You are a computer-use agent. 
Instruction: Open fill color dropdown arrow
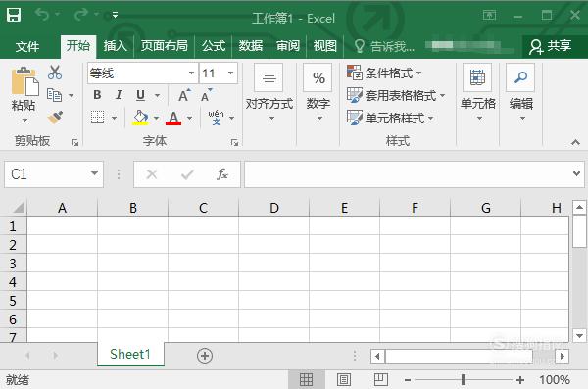pos(156,118)
